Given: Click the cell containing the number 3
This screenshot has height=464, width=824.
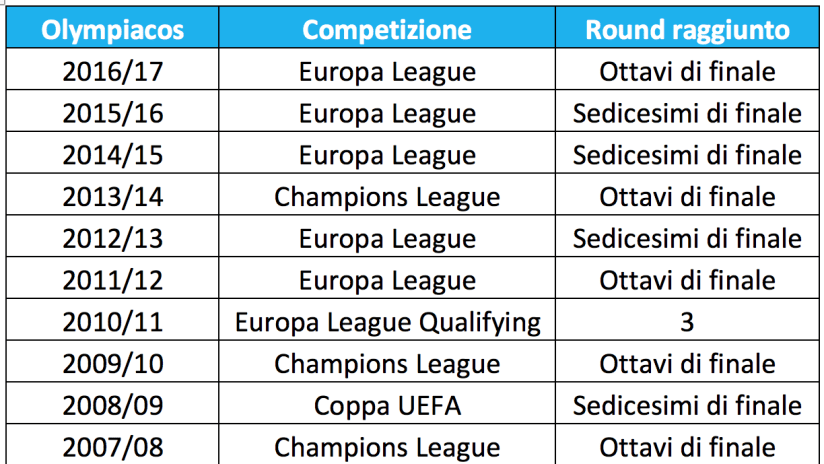Looking at the screenshot, I should 687,319.
